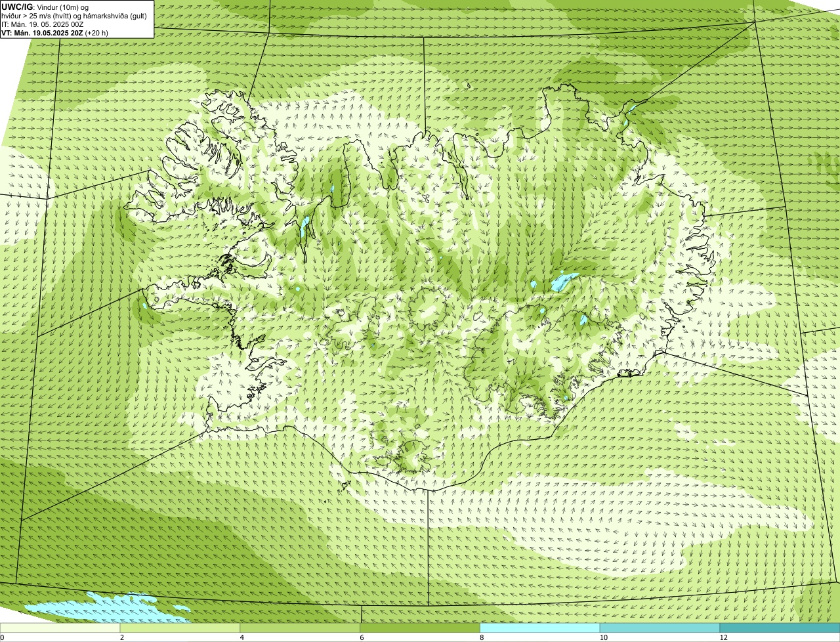The image size is (840, 642).
Task: Select the dark green 6–8 color bar segment
Action: (421, 628)
